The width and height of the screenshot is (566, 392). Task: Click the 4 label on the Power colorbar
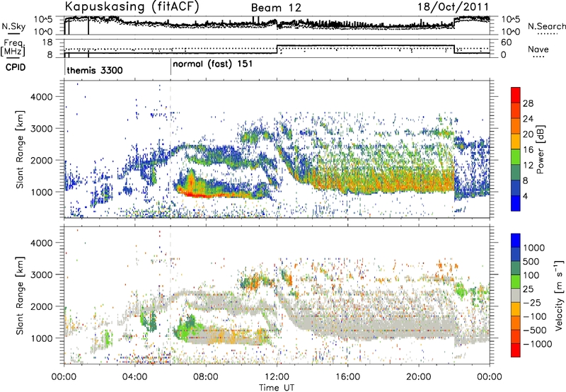(x=526, y=197)
